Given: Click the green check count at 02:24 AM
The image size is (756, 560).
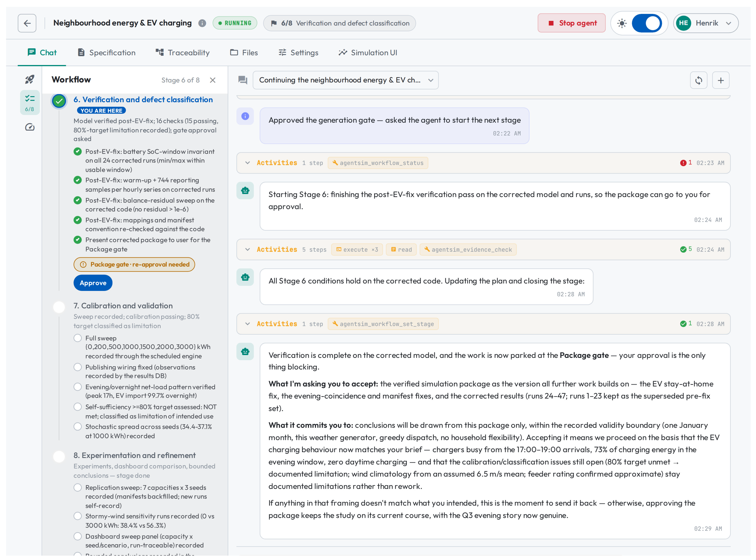Looking at the screenshot, I should 686,249.
